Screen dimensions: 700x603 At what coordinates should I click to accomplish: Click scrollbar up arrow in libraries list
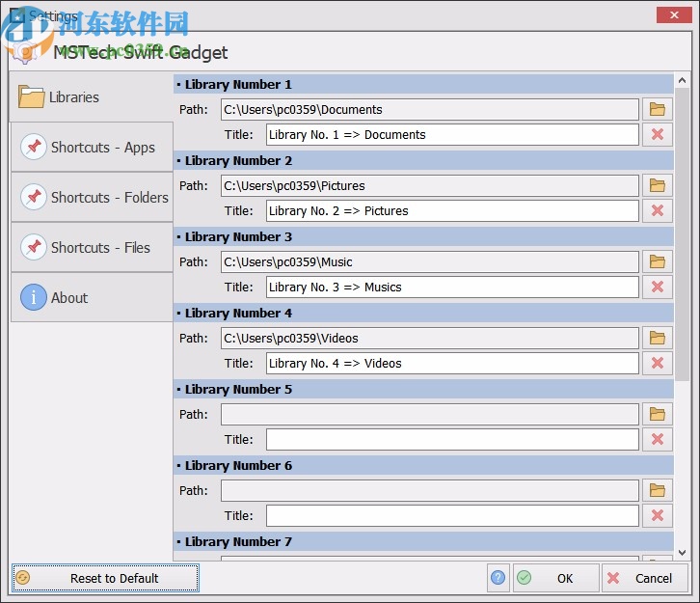pyautogui.click(x=682, y=80)
